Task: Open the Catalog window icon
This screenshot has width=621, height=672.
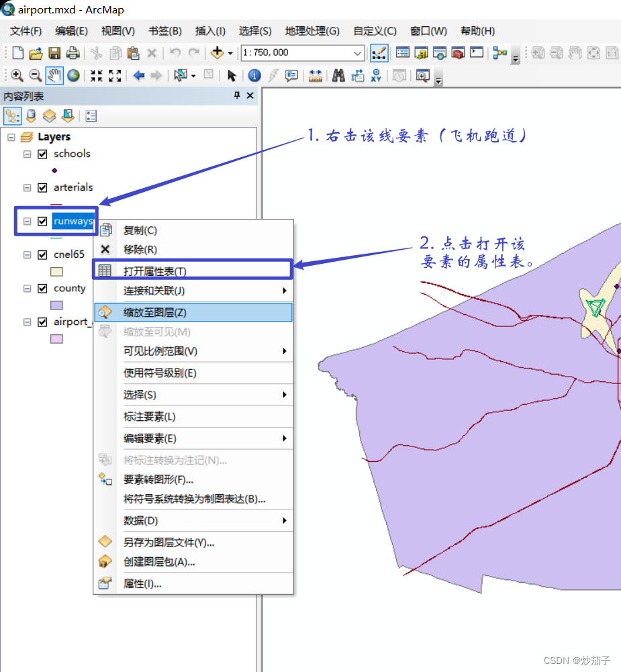Action: [x=421, y=53]
